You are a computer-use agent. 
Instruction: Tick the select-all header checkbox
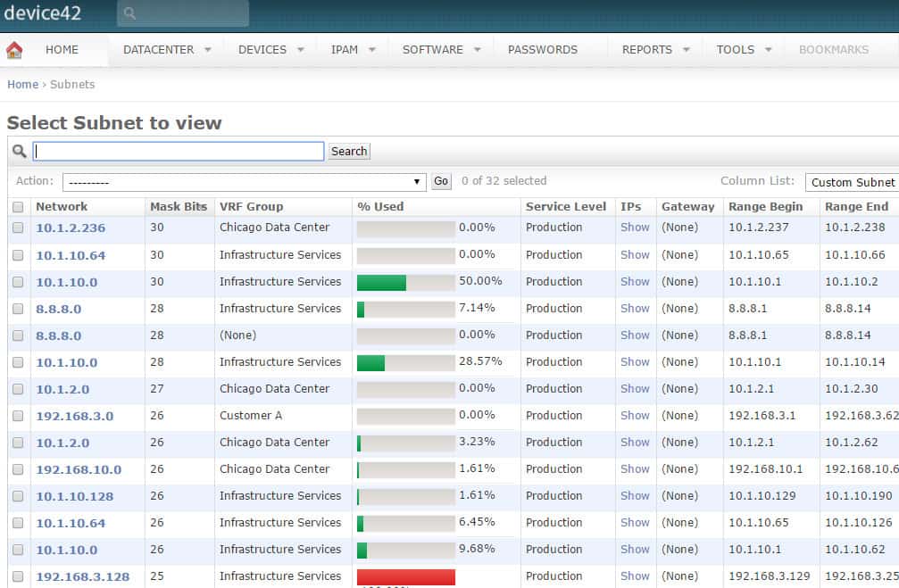[x=19, y=207]
